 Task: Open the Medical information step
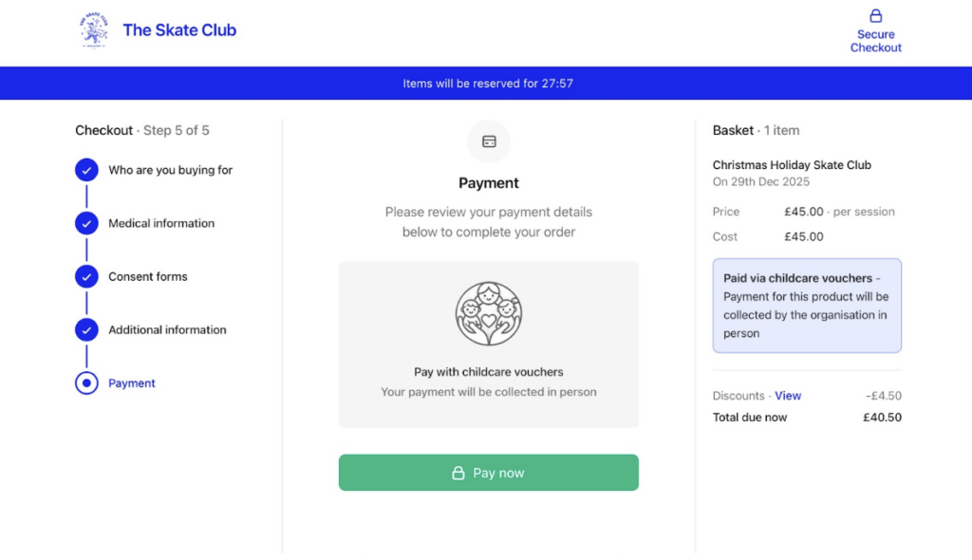tap(161, 224)
